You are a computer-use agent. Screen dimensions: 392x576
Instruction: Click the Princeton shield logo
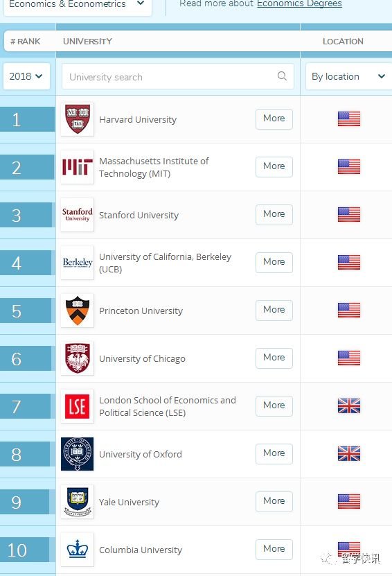point(77,311)
